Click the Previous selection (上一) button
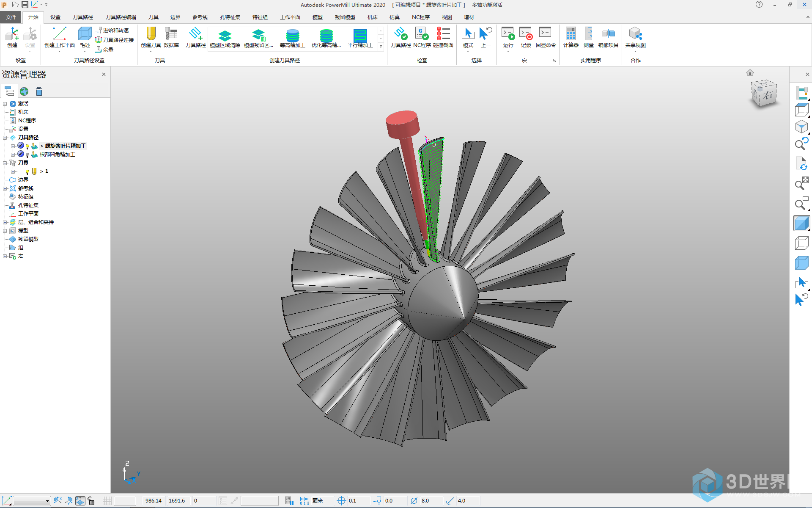812x508 pixels. tap(486, 37)
